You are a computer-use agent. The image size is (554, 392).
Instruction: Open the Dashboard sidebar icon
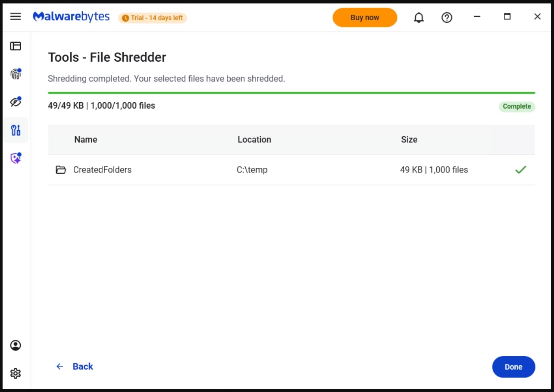tap(16, 46)
